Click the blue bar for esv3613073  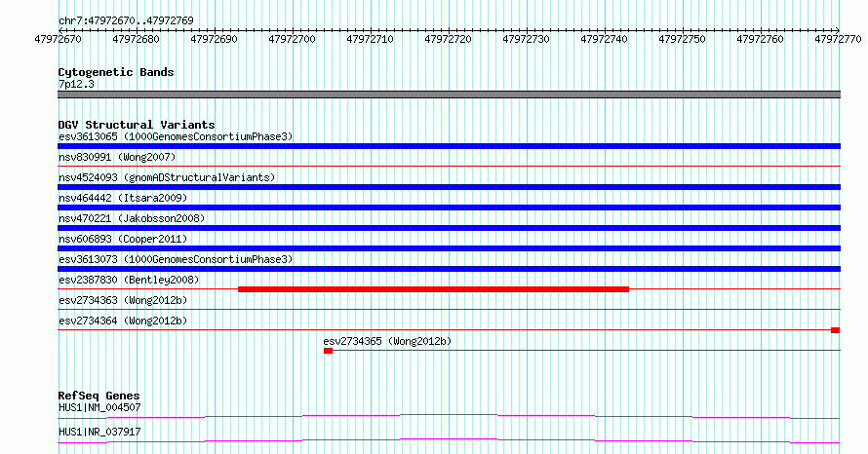[x=449, y=269]
